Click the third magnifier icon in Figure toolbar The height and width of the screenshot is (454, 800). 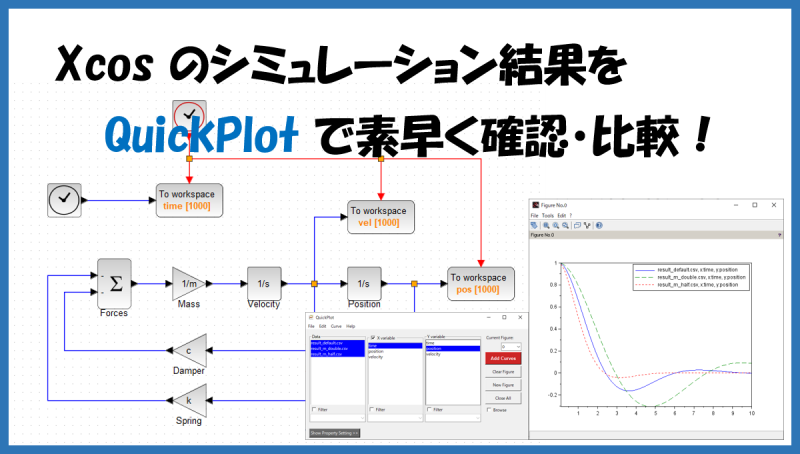click(565, 225)
